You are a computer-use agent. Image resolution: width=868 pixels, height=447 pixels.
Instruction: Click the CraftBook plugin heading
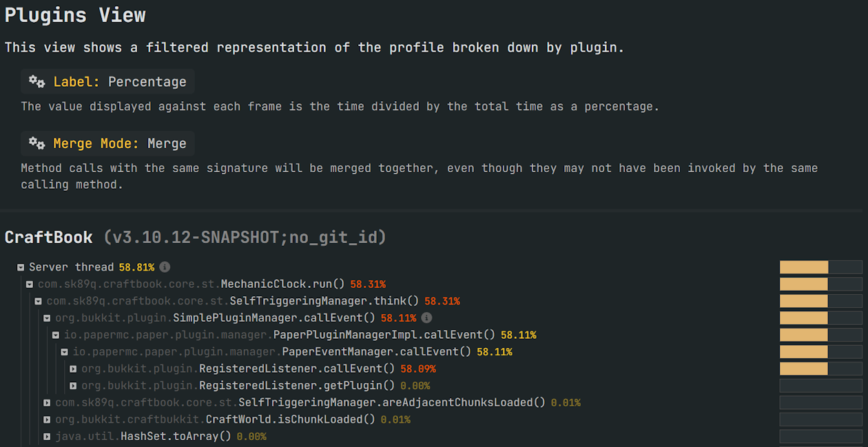pyautogui.click(x=48, y=236)
